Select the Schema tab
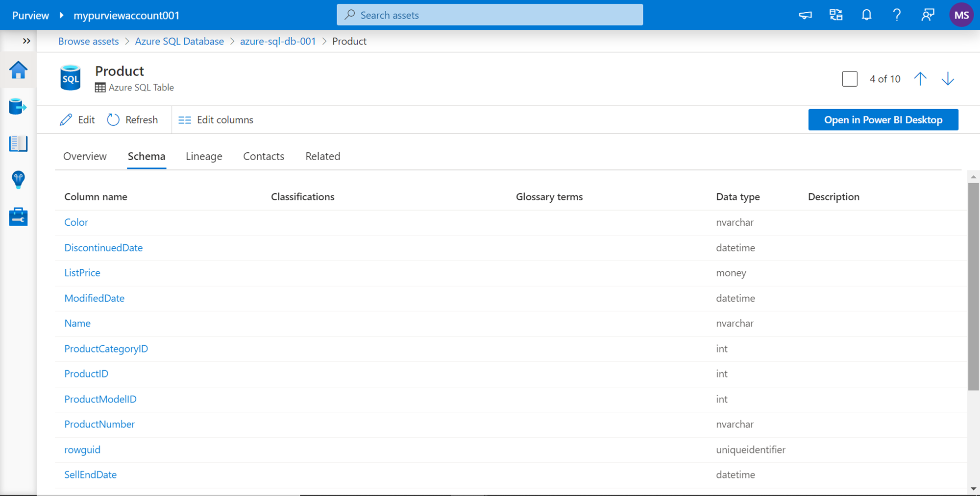This screenshot has width=980, height=496. (147, 156)
